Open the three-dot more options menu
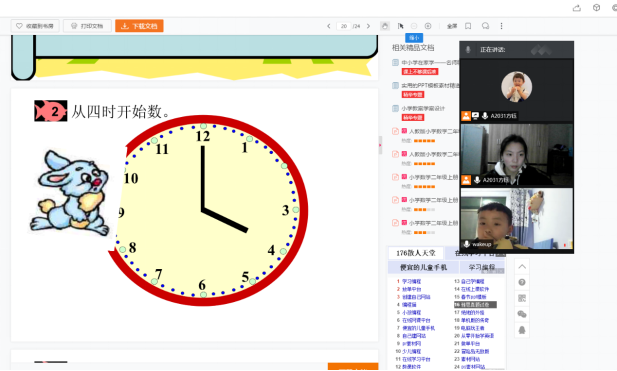Viewport: 617px width, 371px height. tap(501, 26)
